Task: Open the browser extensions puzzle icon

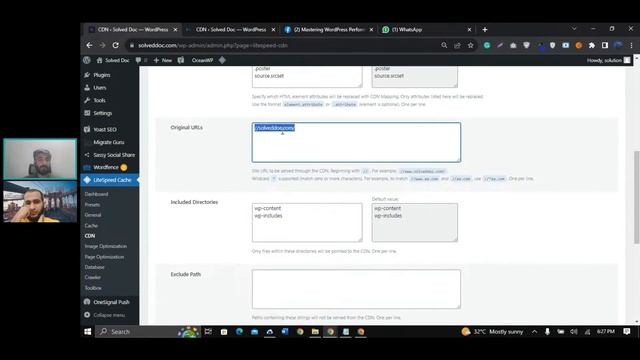Action: (x=591, y=45)
